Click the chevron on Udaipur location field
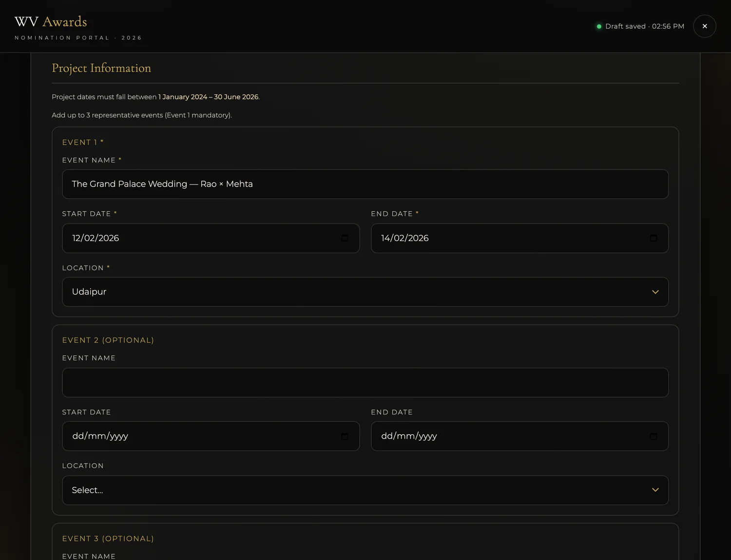 point(655,292)
